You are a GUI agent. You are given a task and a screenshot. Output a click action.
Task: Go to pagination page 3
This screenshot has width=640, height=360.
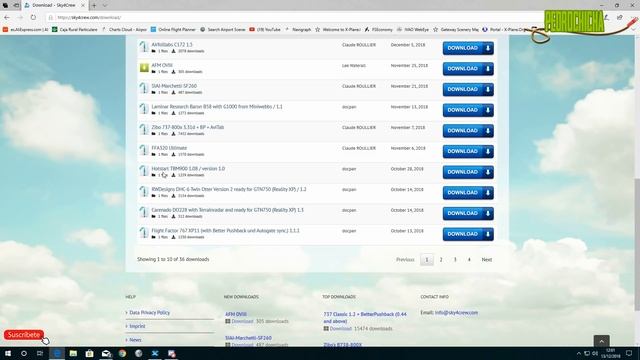tap(455, 260)
